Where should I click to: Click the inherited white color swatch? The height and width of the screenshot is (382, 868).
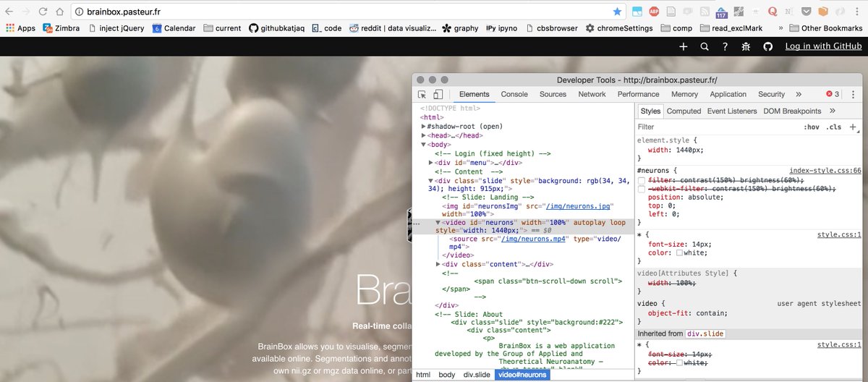(x=680, y=362)
